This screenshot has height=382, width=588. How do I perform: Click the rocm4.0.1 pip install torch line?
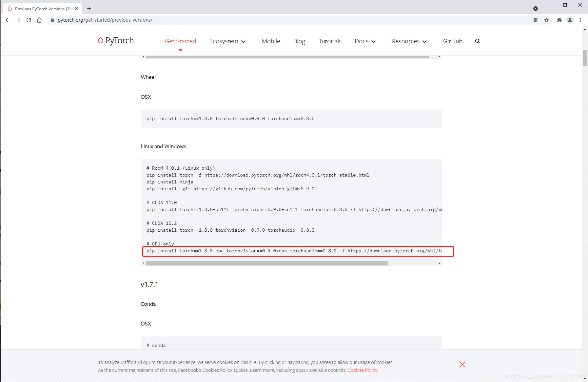(x=258, y=175)
